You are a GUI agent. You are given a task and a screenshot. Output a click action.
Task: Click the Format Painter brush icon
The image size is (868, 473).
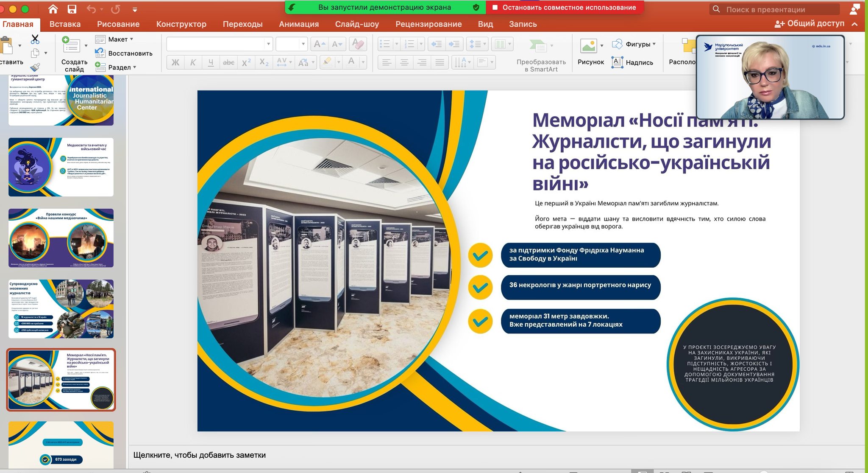35,67
